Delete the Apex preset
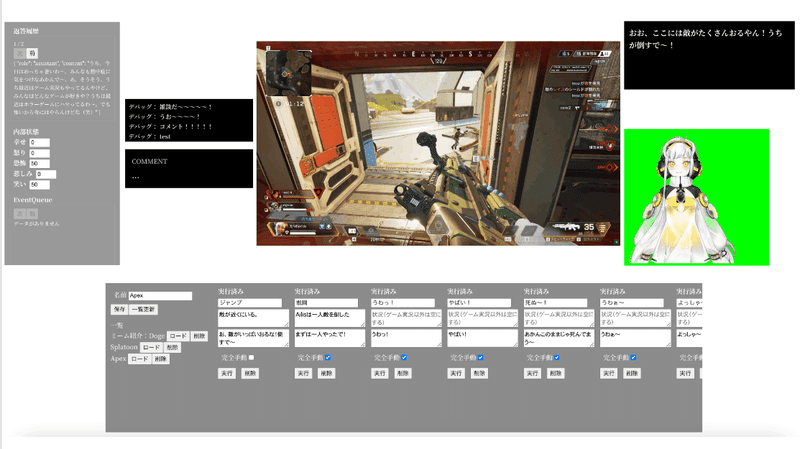 160,359
